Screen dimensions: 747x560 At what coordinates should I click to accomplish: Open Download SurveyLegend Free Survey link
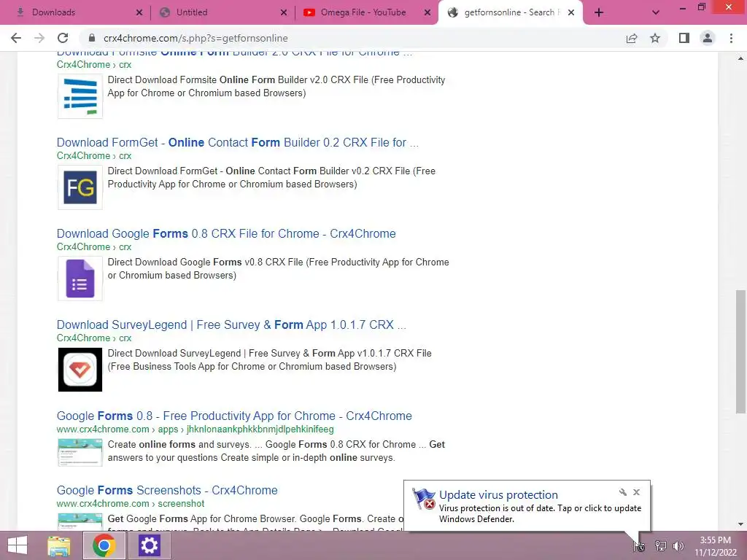[231, 324]
